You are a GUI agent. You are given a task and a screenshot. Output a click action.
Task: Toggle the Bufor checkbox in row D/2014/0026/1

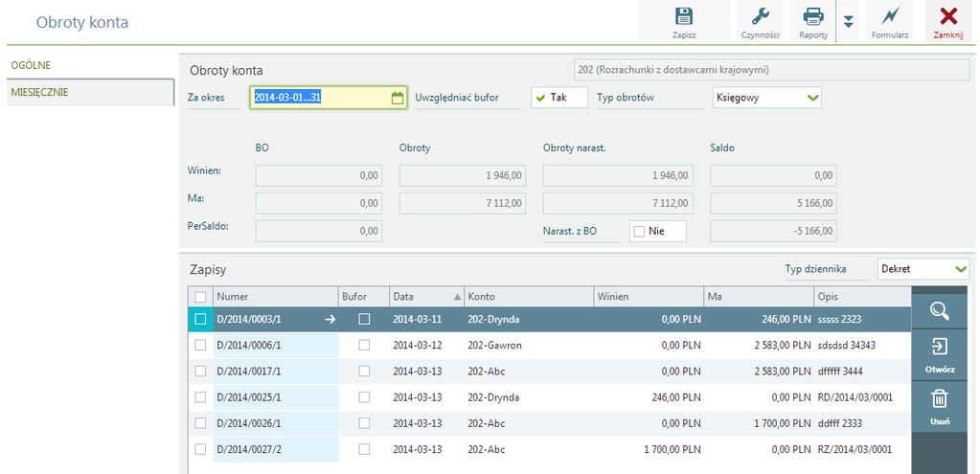click(x=364, y=423)
